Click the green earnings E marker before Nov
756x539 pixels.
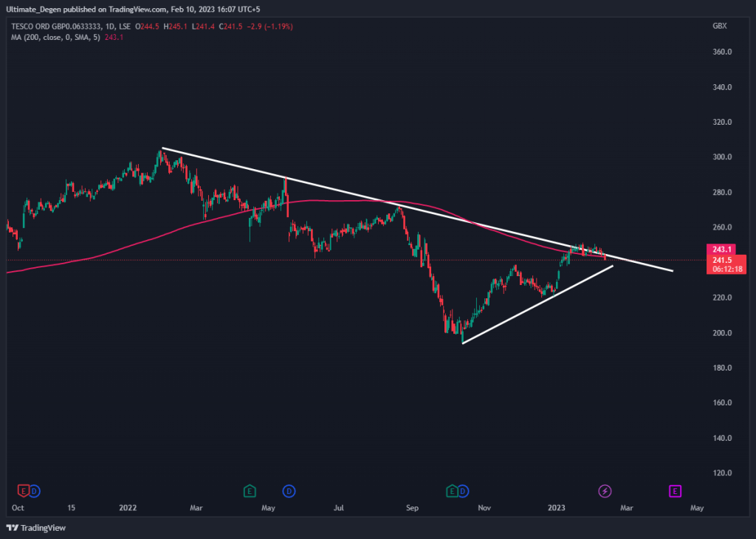click(x=452, y=491)
